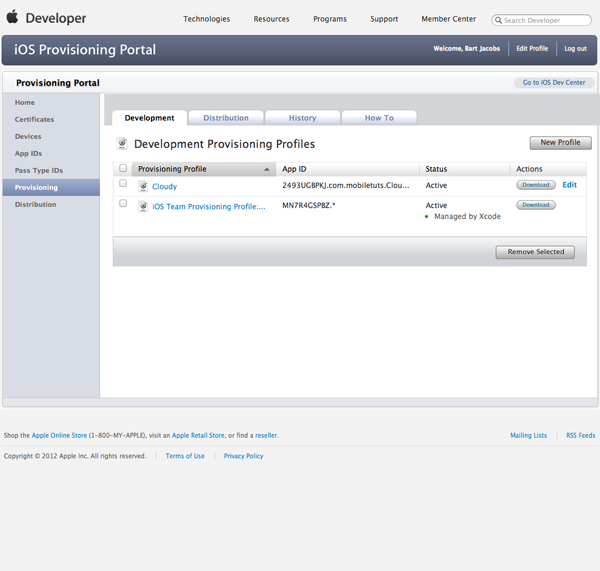
Task: Open Distribution in the sidebar
Action: (36, 205)
